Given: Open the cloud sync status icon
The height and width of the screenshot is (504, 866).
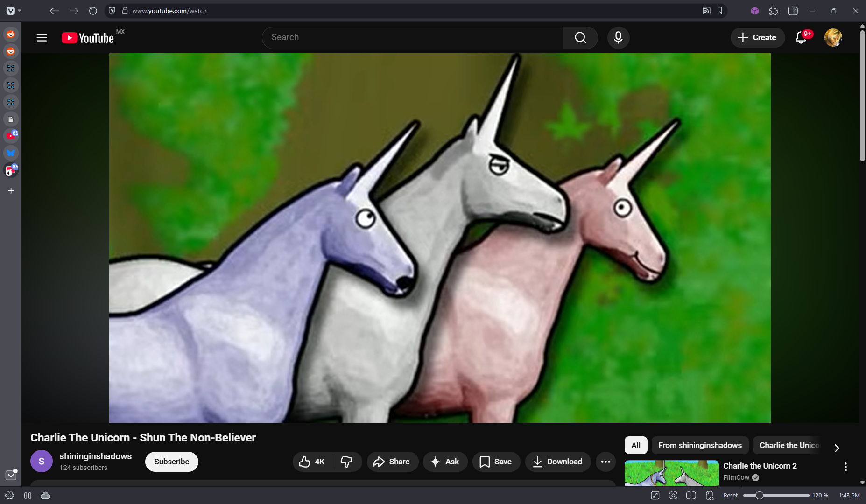Looking at the screenshot, I should (x=45, y=496).
